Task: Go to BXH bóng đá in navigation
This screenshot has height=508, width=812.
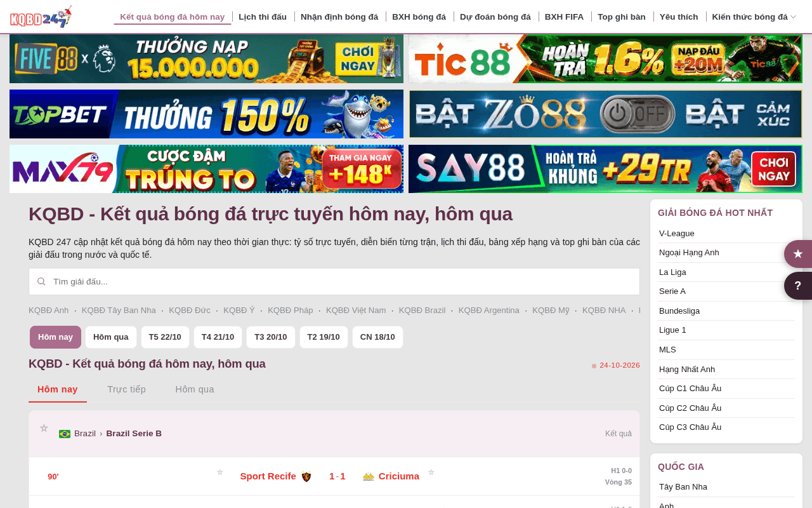Action: point(419,17)
